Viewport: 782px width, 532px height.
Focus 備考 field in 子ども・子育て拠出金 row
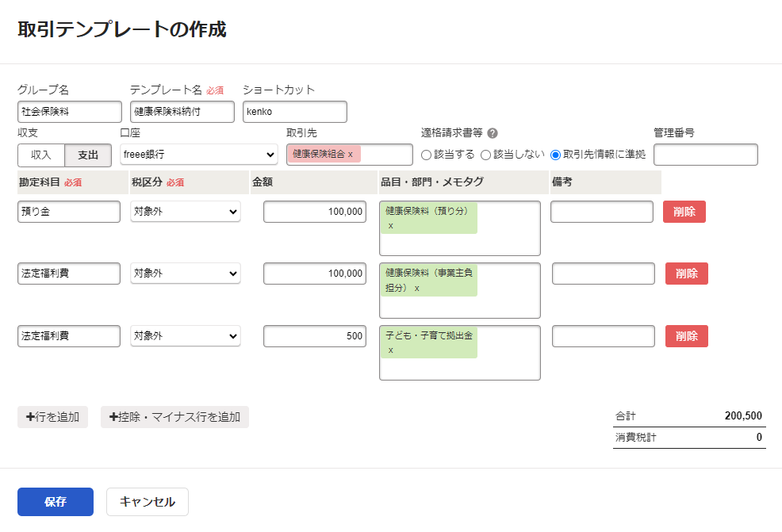(604, 336)
